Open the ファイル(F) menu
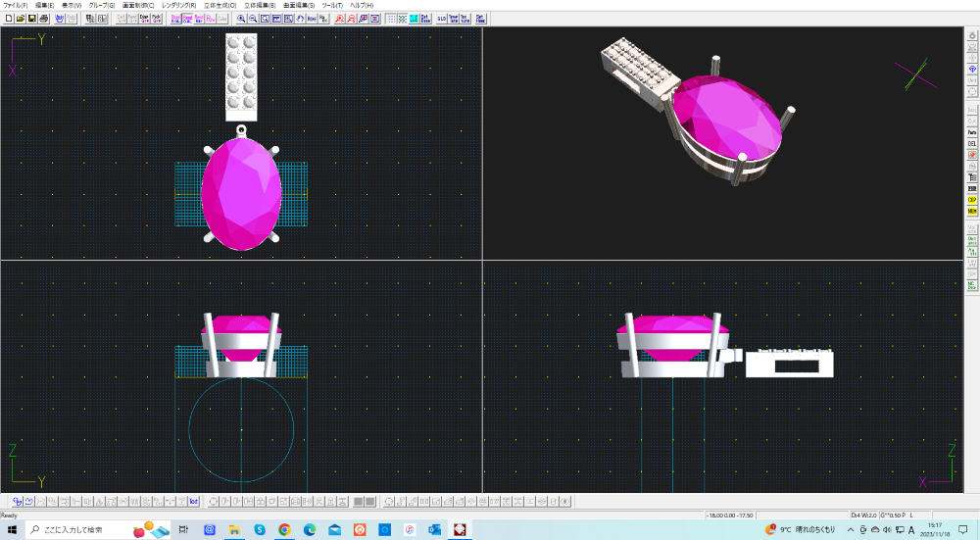The height and width of the screenshot is (540, 980). (16, 5)
